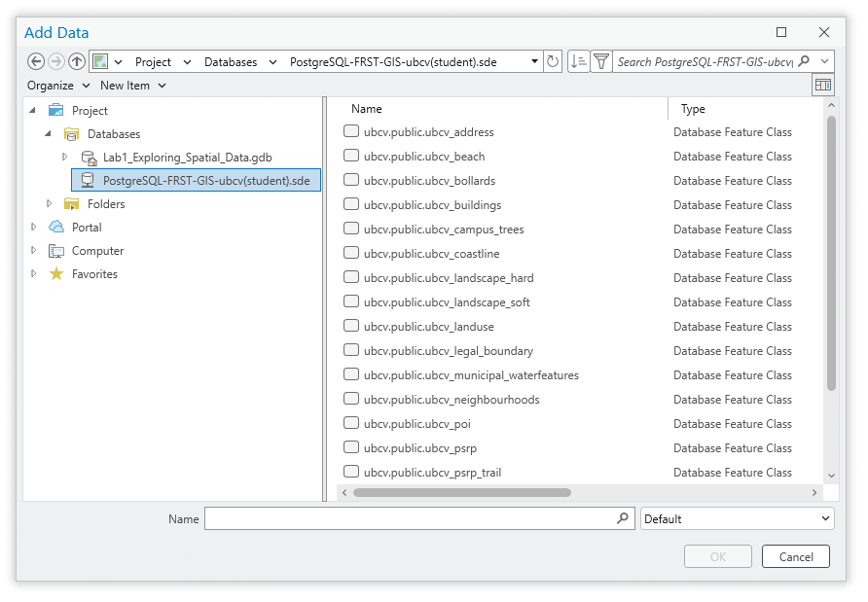Click the PostgreSQL sde connection icon
868x602 pixels.
pos(88,180)
